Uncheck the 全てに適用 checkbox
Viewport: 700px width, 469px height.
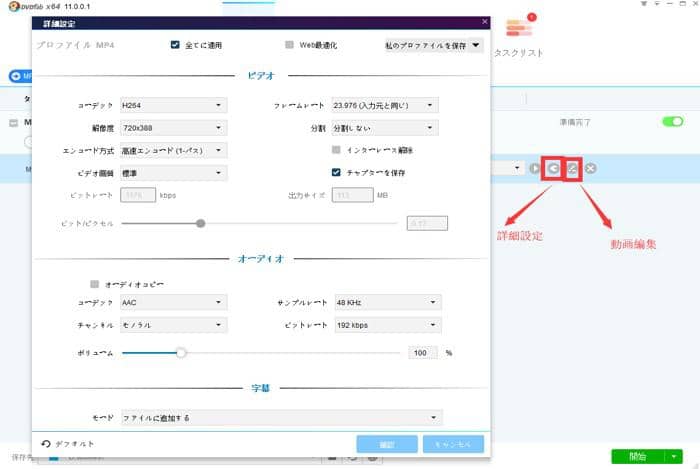pos(176,45)
